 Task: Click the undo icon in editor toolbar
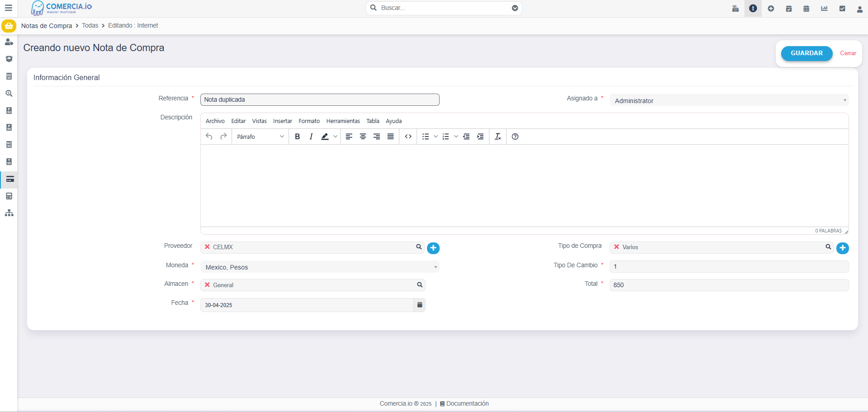pyautogui.click(x=209, y=137)
